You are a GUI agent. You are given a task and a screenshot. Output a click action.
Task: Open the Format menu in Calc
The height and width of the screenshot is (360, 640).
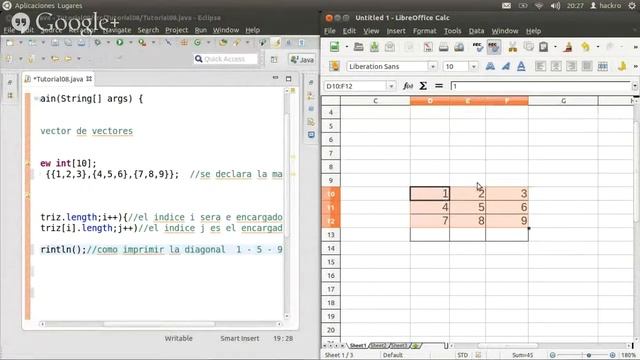coord(424,31)
